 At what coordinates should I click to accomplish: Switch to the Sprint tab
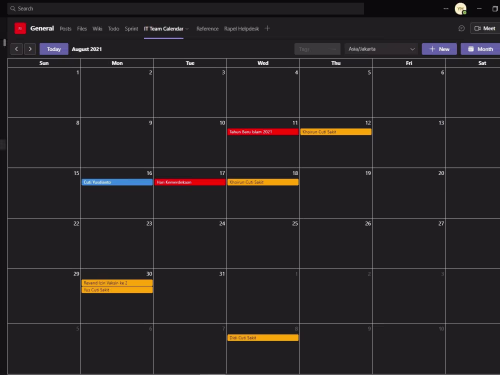coord(131,29)
